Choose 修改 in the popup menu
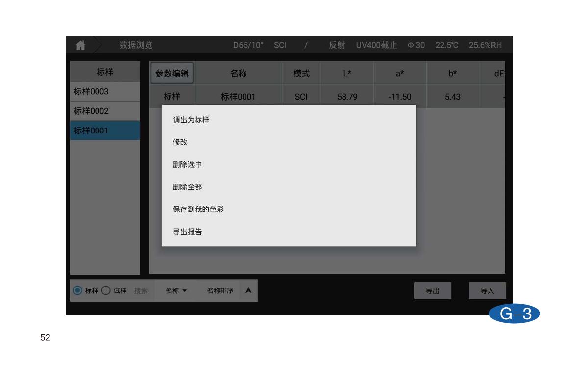Screen dimensions: 588x367 (x=180, y=142)
